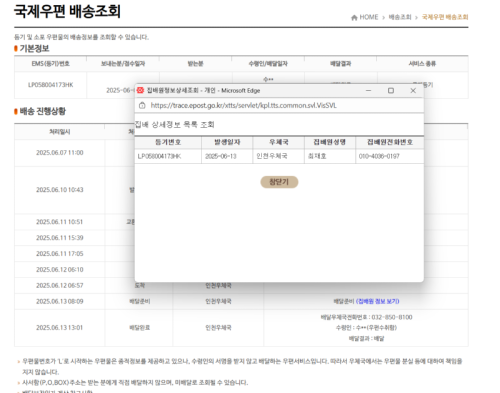Select the 2025.06.11 10:51 timestamp
Viewport: 500px width, 393px height.
(60, 222)
